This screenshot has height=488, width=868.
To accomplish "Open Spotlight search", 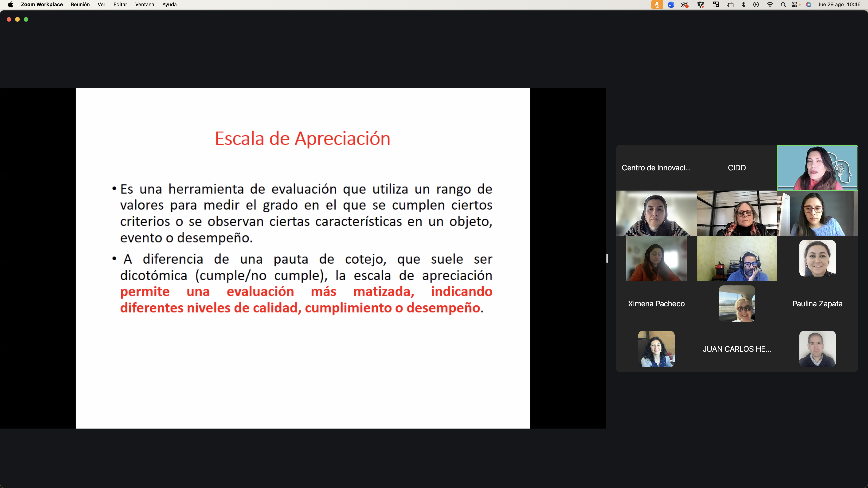I will [x=783, y=4].
